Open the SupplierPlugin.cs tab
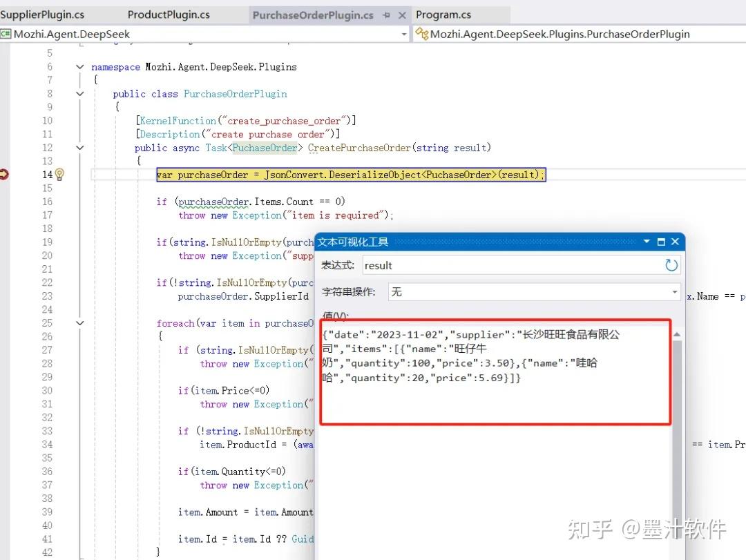Viewport: 746px width, 560px height. [x=42, y=15]
